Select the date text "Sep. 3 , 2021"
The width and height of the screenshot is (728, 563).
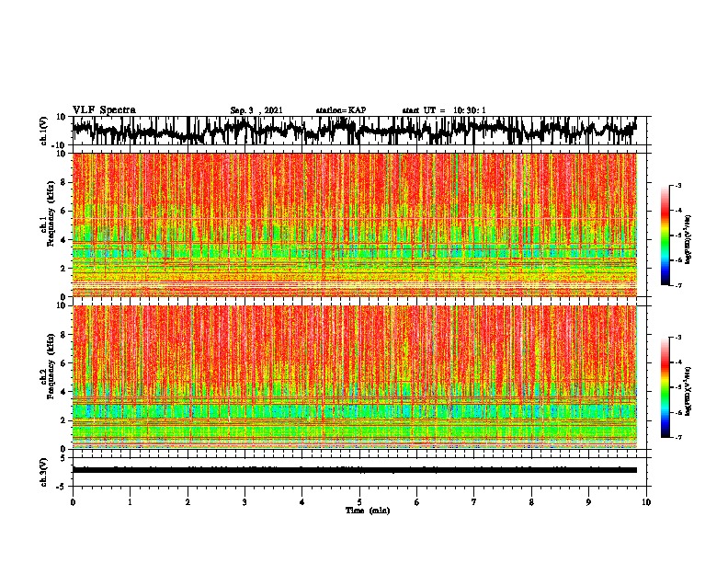pyautogui.click(x=256, y=110)
